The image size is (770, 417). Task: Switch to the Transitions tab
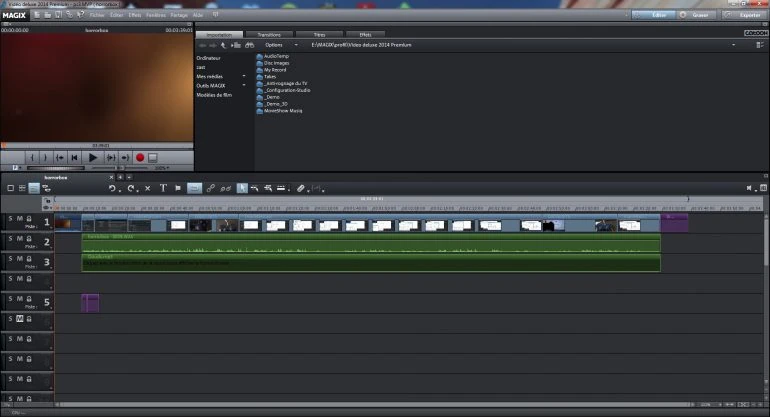tap(269, 34)
